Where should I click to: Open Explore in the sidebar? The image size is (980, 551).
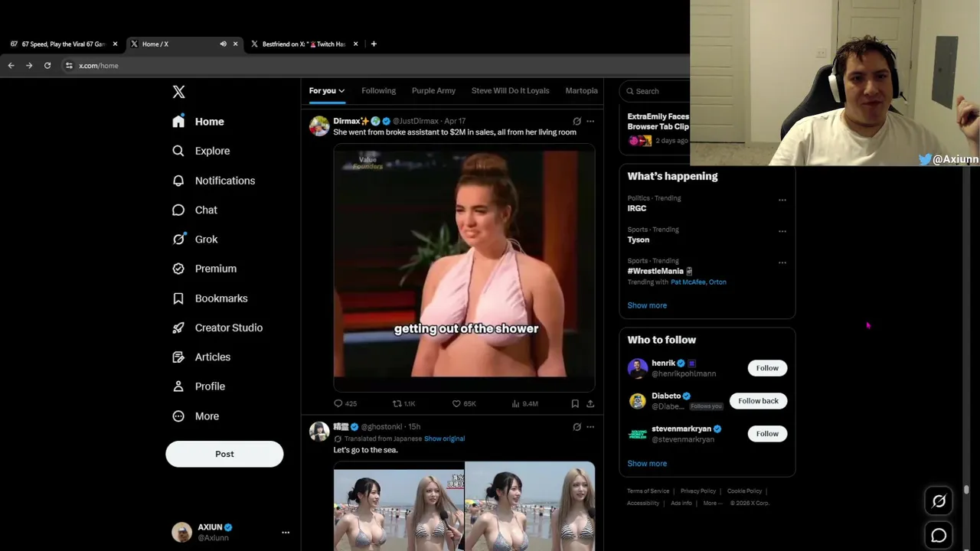[201, 151]
